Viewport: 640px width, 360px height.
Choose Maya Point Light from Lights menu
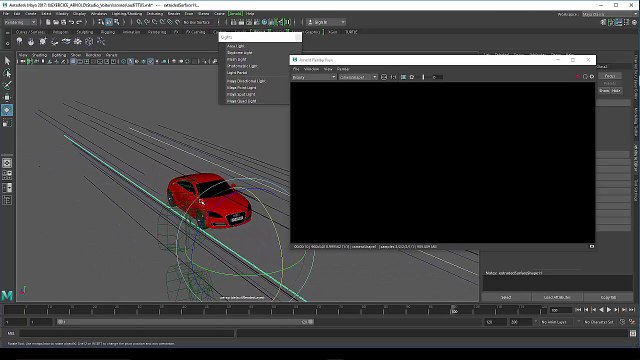tap(242, 88)
